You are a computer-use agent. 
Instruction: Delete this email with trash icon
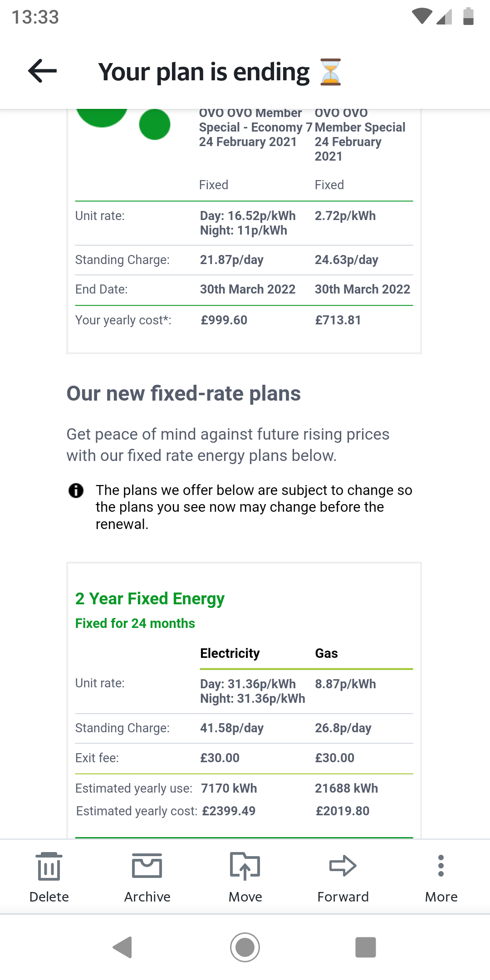tap(49, 877)
